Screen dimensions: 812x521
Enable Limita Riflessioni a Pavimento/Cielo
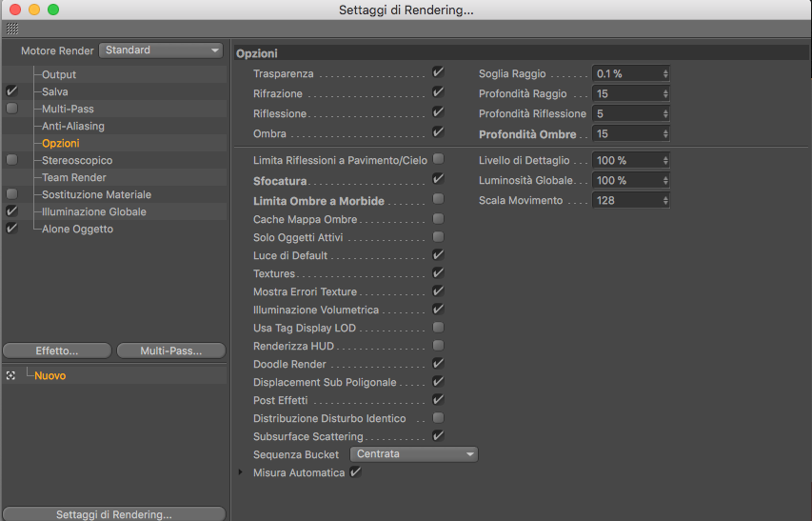click(x=438, y=158)
